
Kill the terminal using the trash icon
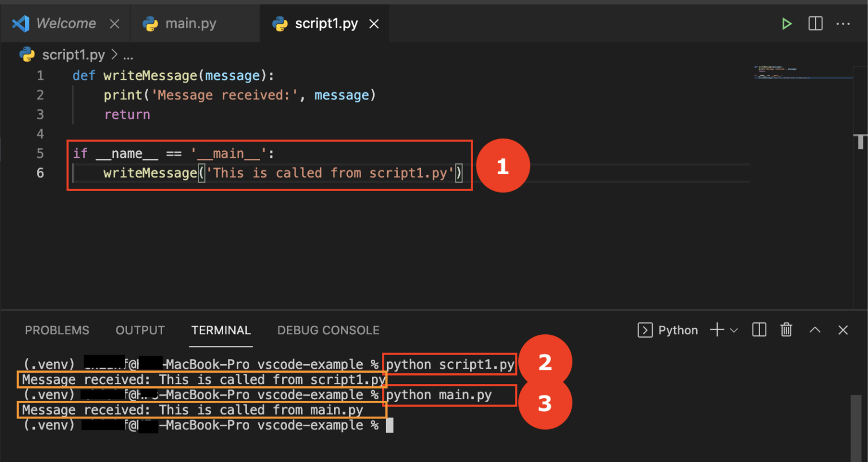pyautogui.click(x=786, y=330)
